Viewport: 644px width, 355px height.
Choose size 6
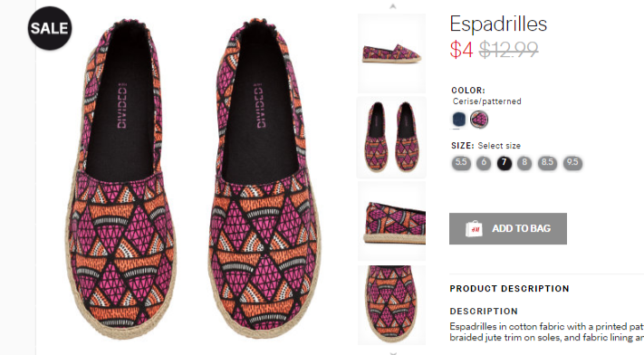[484, 163]
